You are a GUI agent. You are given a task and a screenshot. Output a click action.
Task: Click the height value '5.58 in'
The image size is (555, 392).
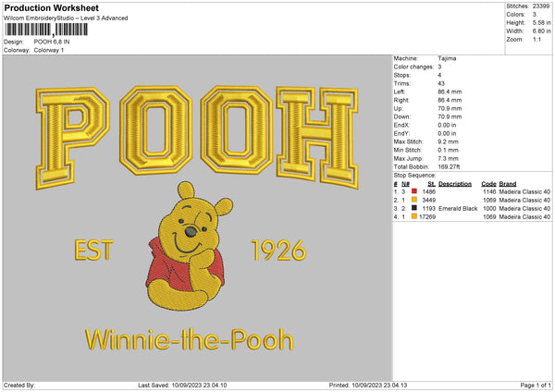pyautogui.click(x=541, y=22)
